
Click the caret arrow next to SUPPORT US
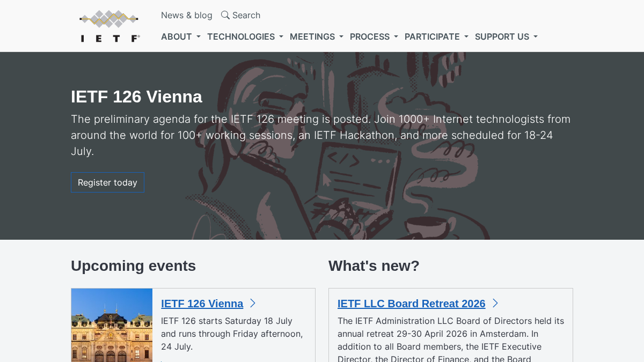coord(536,37)
